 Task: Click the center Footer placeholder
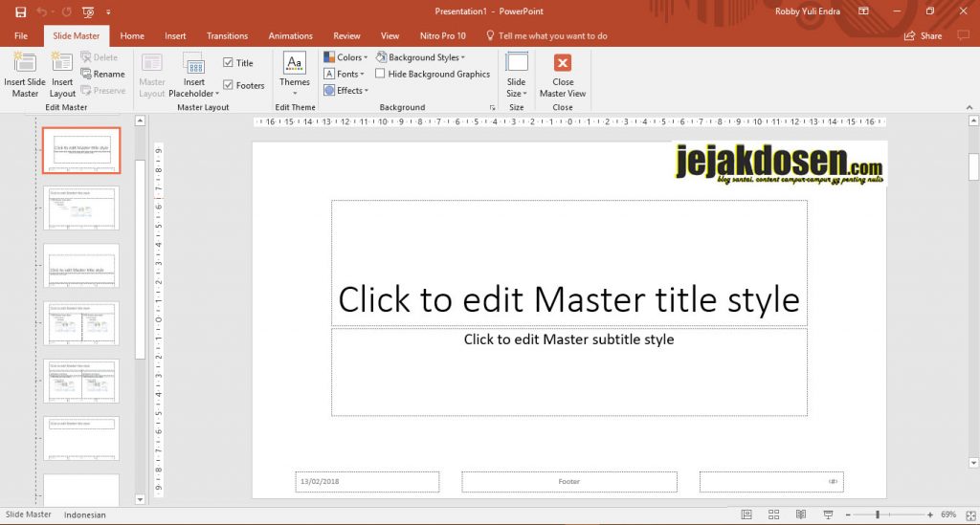pos(568,481)
